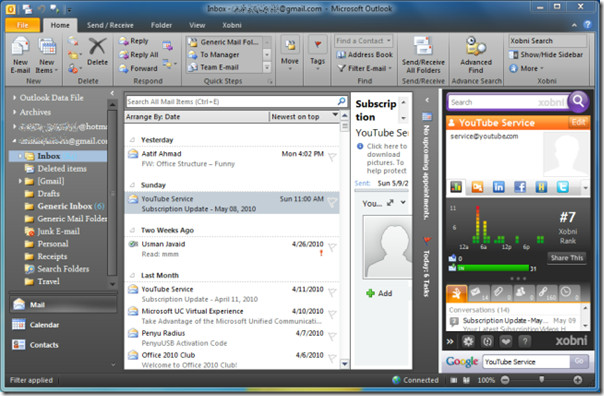The image size is (604, 396).
Task: Click the Xobni sidebar search field
Action: [x=508, y=102]
